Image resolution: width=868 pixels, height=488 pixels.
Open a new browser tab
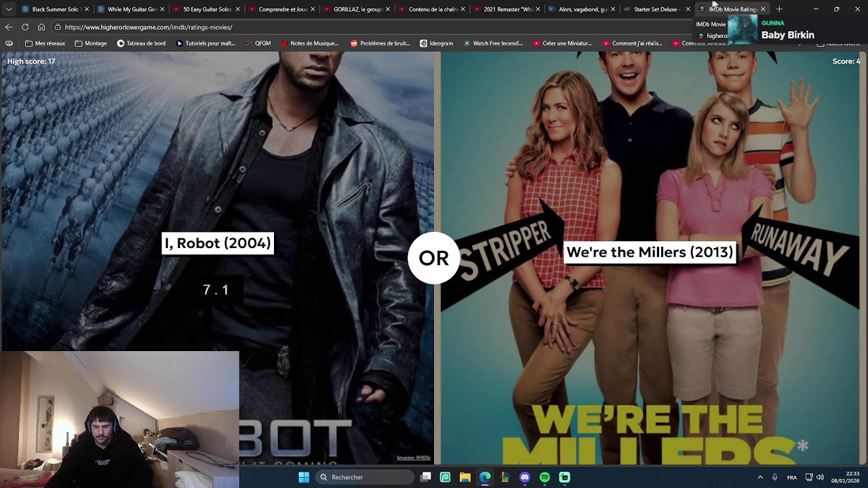779,9
